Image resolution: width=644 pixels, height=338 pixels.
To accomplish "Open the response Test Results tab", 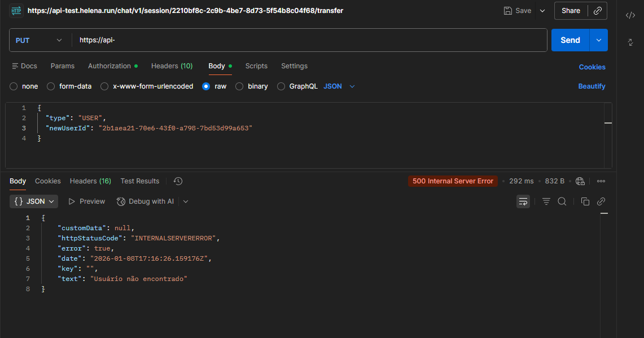I will [x=139, y=181].
